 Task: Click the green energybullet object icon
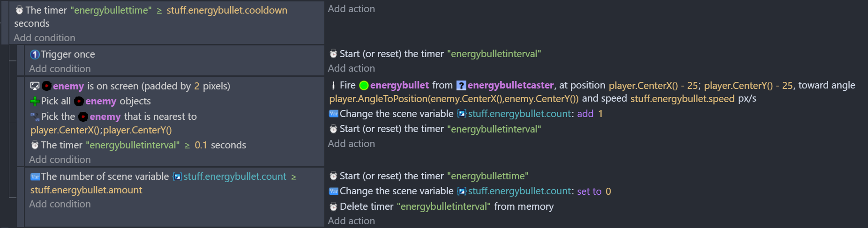[364, 86]
